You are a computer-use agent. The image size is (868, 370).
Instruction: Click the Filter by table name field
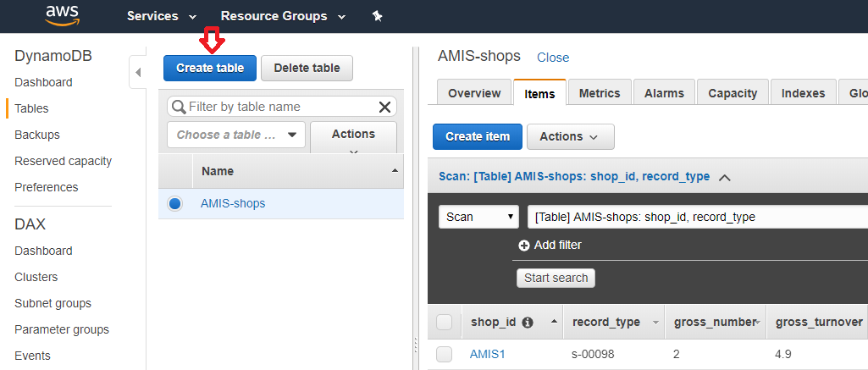click(279, 107)
